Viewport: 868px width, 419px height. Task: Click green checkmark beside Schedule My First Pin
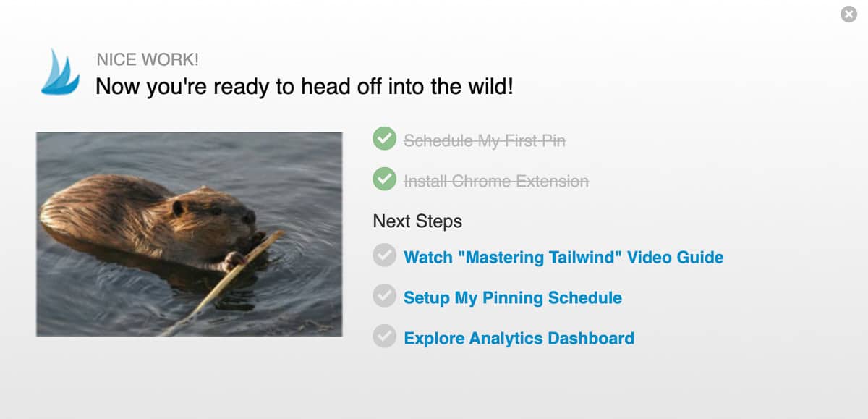pos(384,139)
